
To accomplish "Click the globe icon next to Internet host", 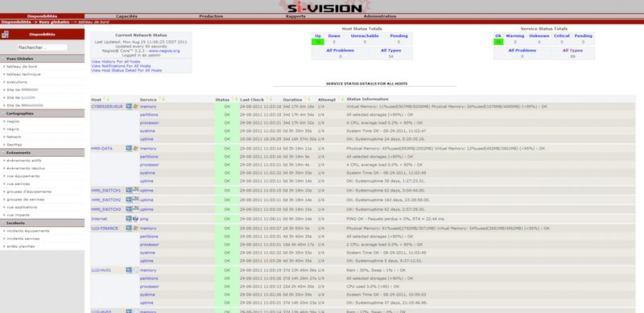I will (135, 219).
